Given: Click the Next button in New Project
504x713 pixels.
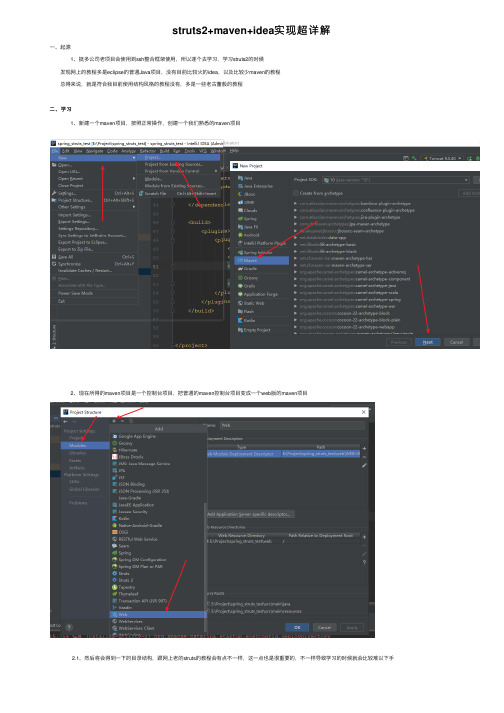Looking at the screenshot, I should 428,342.
